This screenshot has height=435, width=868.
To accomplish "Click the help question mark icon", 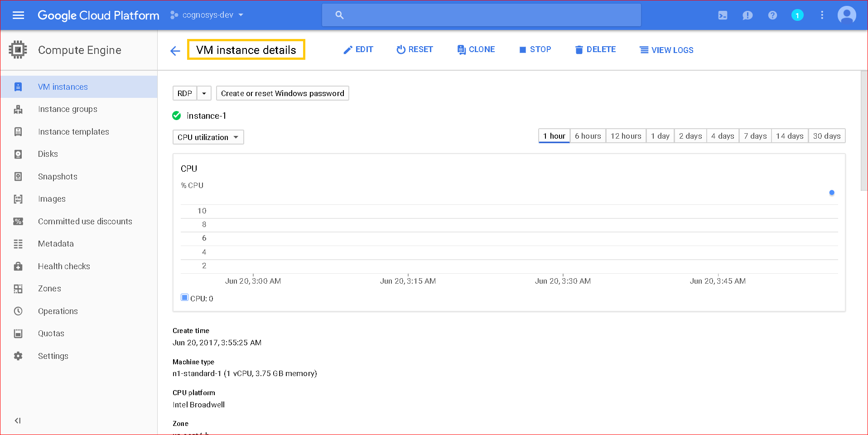I will click(x=772, y=15).
